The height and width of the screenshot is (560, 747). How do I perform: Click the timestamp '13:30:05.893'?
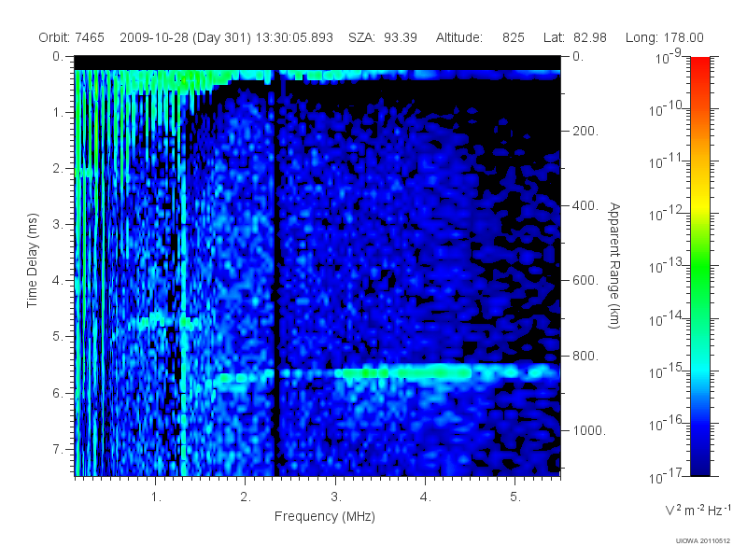(294, 37)
